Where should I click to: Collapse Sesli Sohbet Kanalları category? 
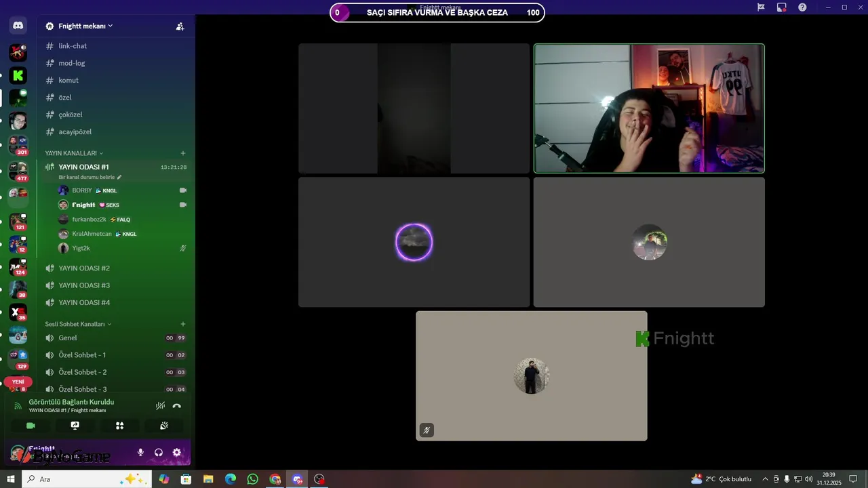(78, 324)
